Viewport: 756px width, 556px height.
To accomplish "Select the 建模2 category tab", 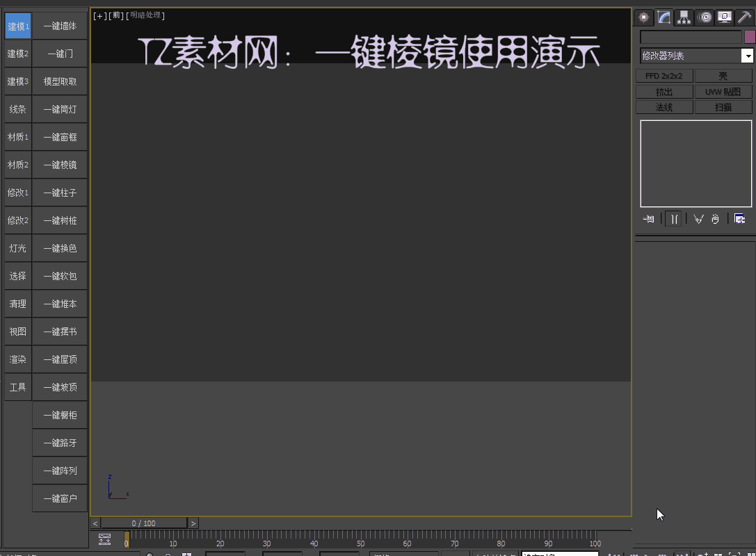I will (18, 54).
